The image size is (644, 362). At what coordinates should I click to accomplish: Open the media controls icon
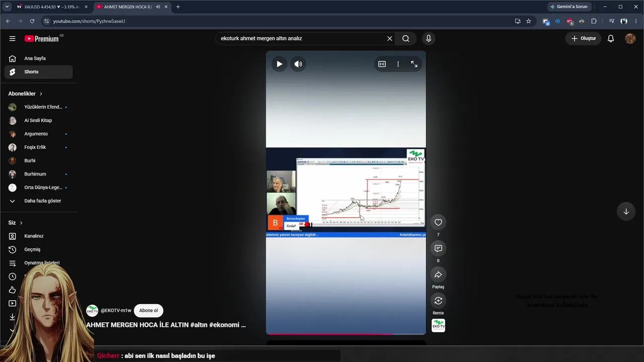(612, 21)
